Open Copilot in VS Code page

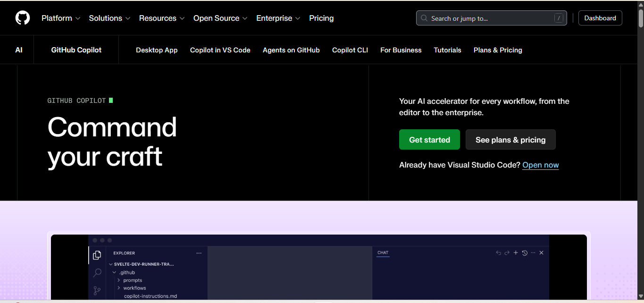220,50
